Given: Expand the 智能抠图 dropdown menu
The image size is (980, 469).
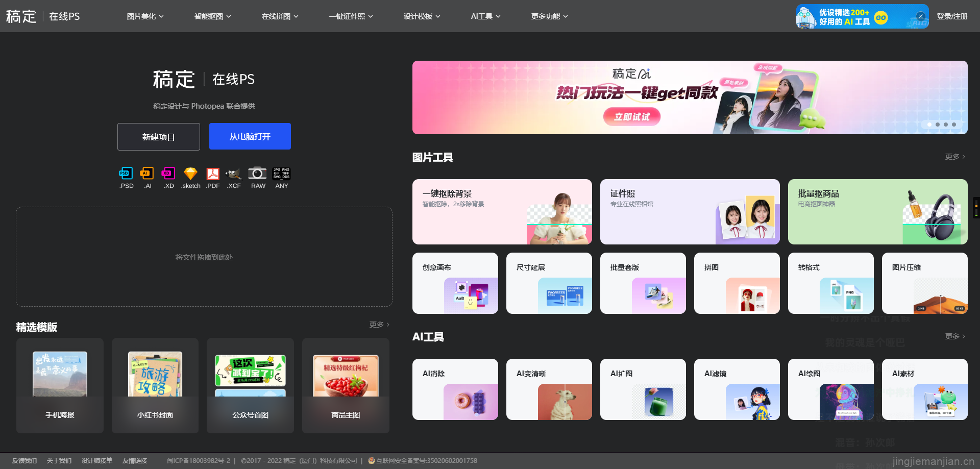Looking at the screenshot, I should (x=212, y=16).
